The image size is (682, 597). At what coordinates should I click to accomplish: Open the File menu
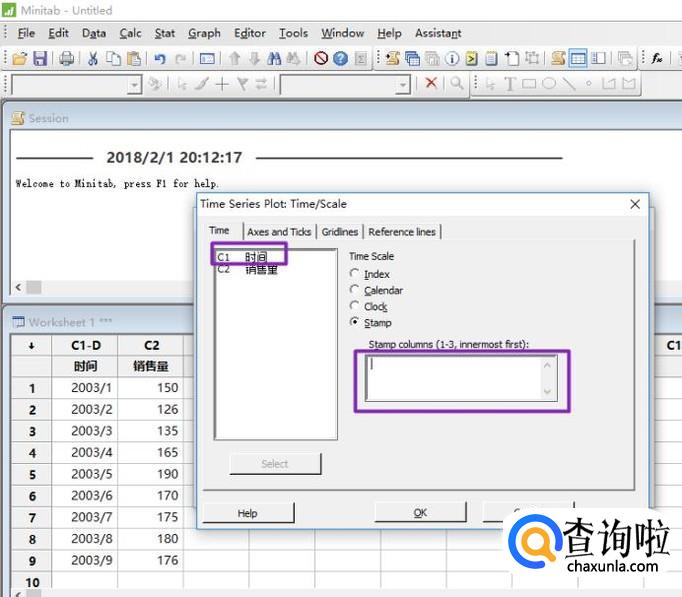click(x=26, y=33)
